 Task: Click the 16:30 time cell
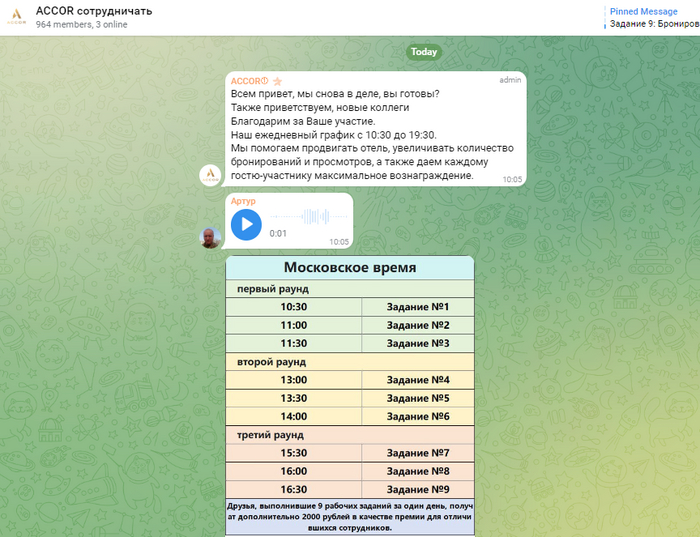(294, 490)
